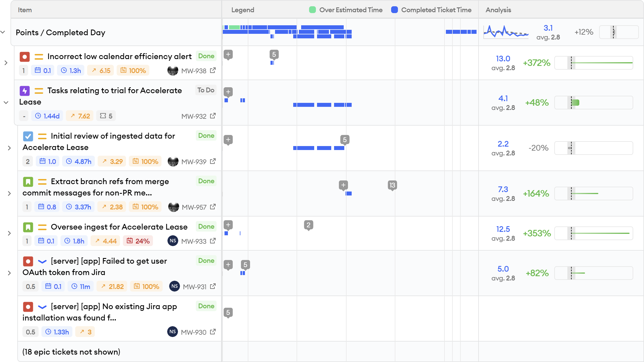This screenshot has height=362, width=644.
Task: Click 1.33h time badge on MW-930
Action: pyautogui.click(x=57, y=332)
